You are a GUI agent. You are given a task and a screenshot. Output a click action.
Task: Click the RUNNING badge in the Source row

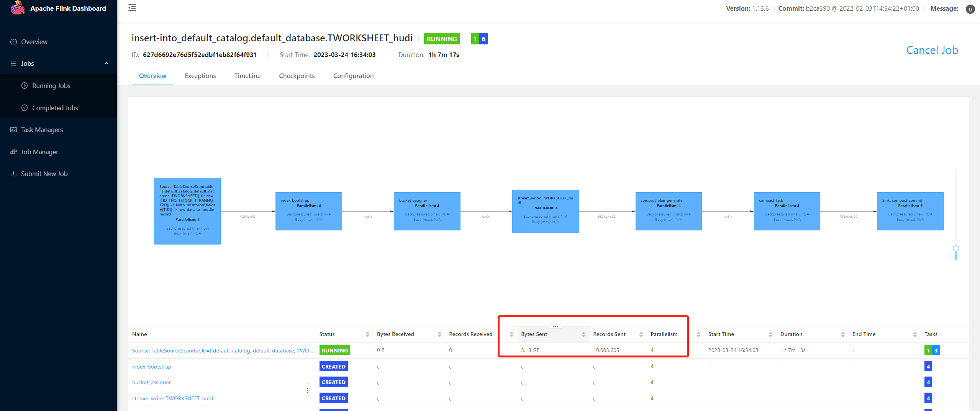tap(335, 350)
